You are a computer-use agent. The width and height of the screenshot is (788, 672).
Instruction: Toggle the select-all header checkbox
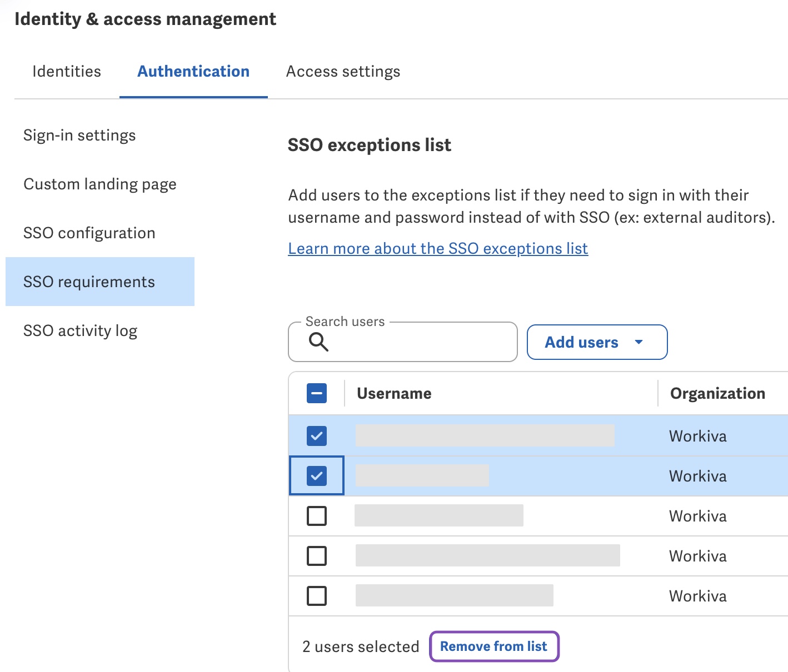[x=317, y=393]
